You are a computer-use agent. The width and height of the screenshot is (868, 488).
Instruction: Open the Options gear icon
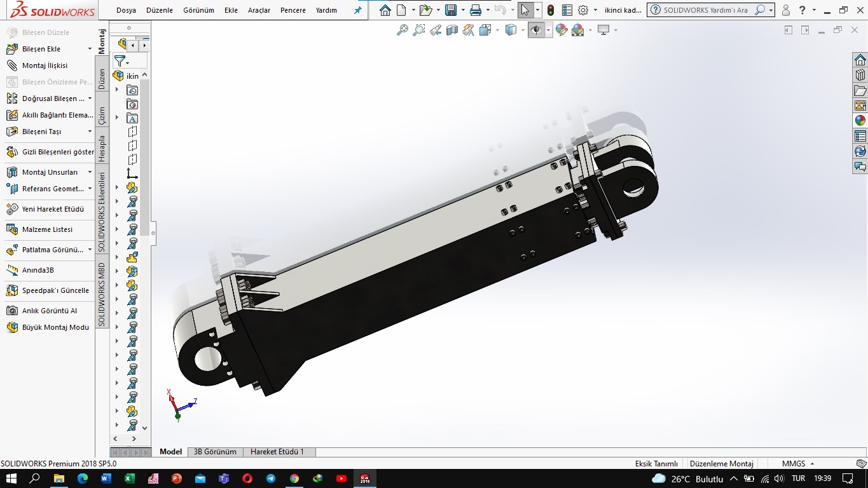tap(583, 10)
